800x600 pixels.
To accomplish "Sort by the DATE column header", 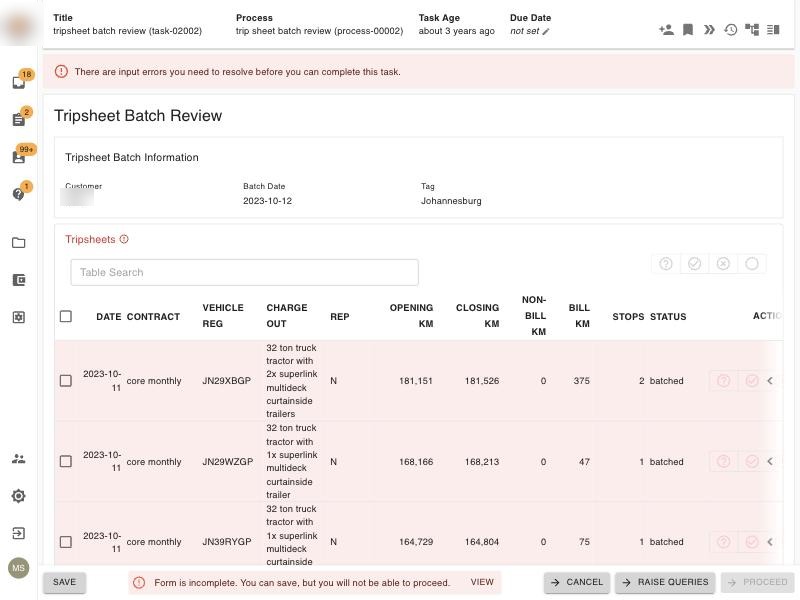I will pos(109,317).
